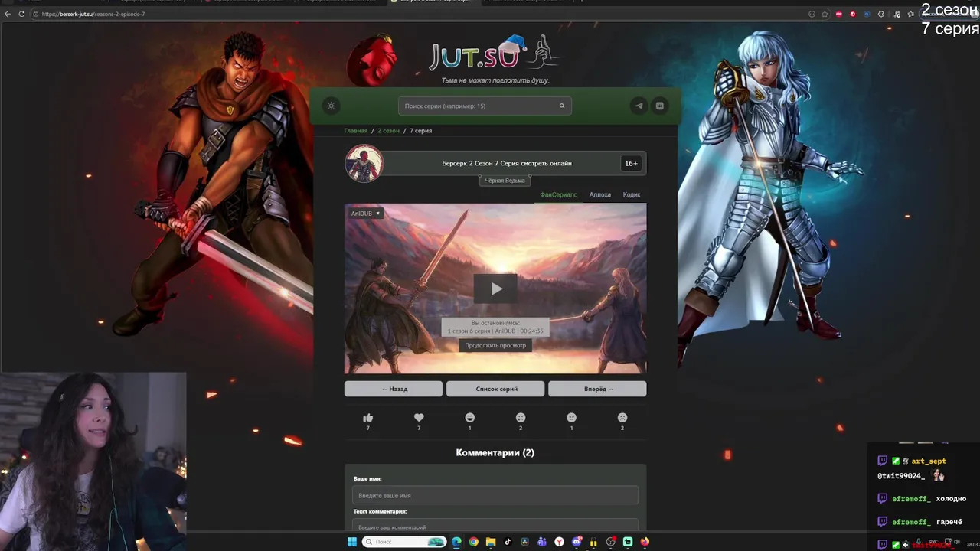Open OBS Studio from taskbar
Image resolution: width=980 pixels, height=551 pixels.
click(x=610, y=542)
